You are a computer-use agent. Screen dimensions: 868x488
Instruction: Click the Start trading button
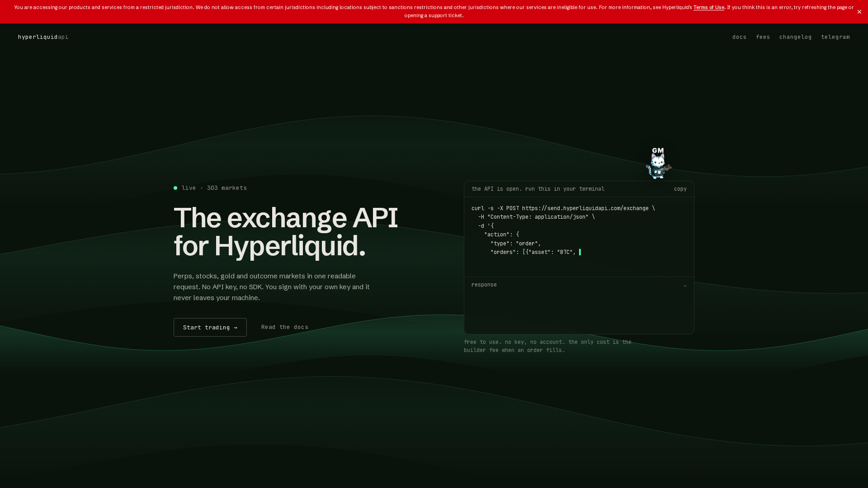(x=210, y=327)
